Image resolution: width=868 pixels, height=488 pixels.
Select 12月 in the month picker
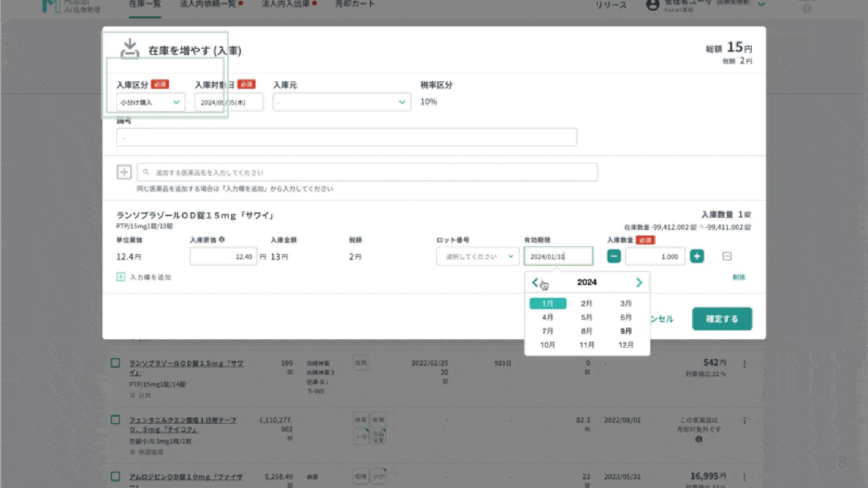tap(626, 345)
